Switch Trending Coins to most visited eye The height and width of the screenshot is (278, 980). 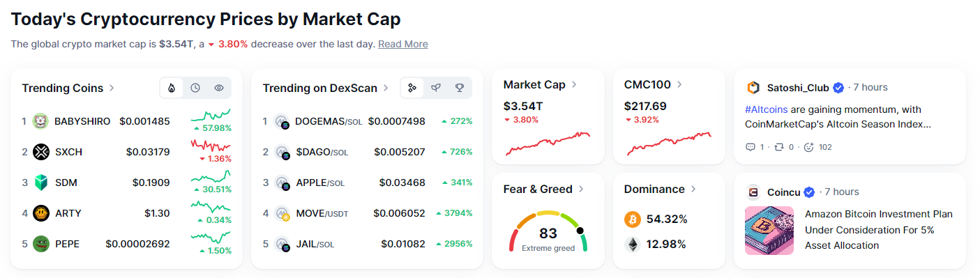pos(219,88)
